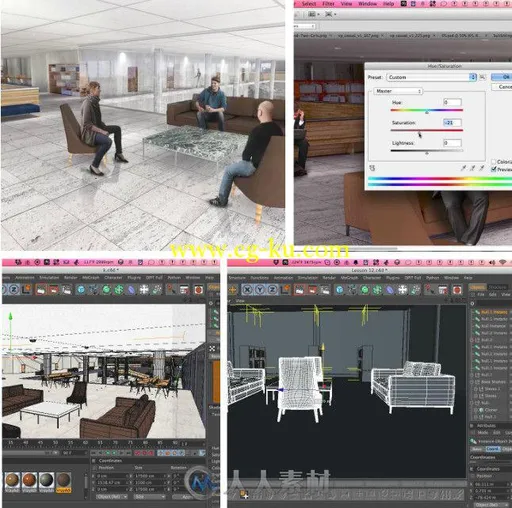Click Cancel button in Hue/Saturation dialog

tap(502, 87)
